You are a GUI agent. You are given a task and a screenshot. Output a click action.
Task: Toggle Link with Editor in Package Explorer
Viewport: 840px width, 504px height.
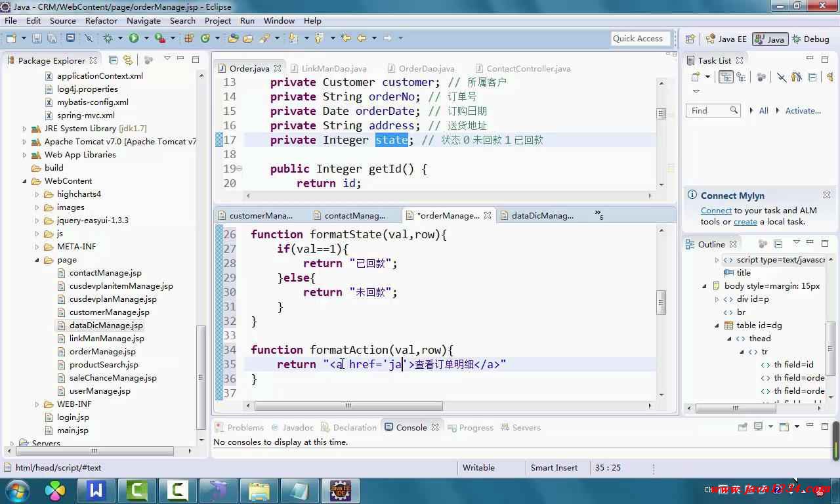128,60
